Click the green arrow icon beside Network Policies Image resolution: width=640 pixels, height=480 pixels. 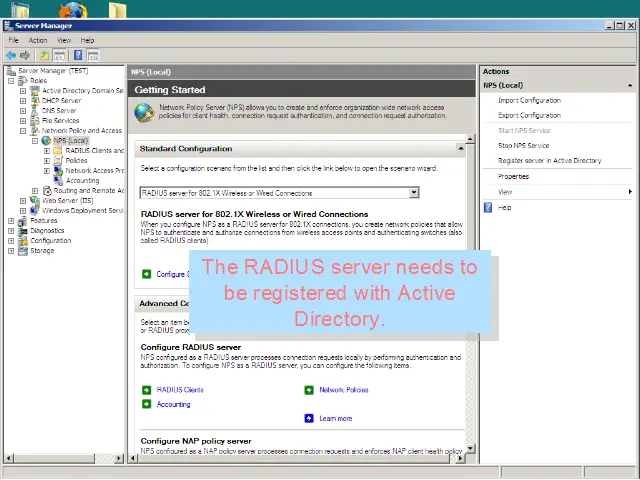point(309,390)
